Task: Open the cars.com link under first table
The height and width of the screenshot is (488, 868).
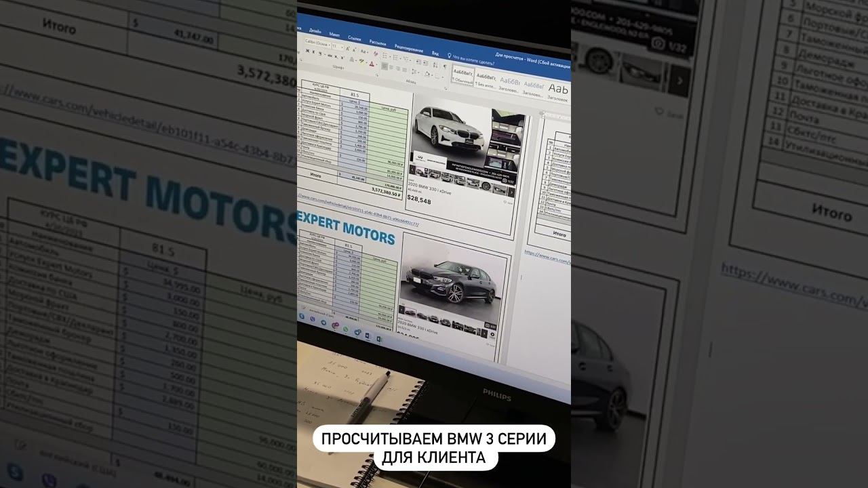Action: pos(358,211)
